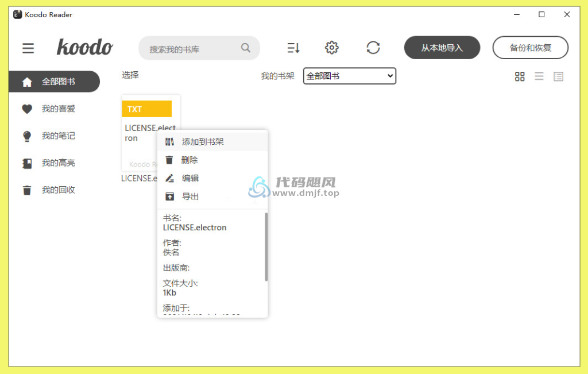588x374 pixels.
Task: Open the sort options icon
Action: coord(293,48)
